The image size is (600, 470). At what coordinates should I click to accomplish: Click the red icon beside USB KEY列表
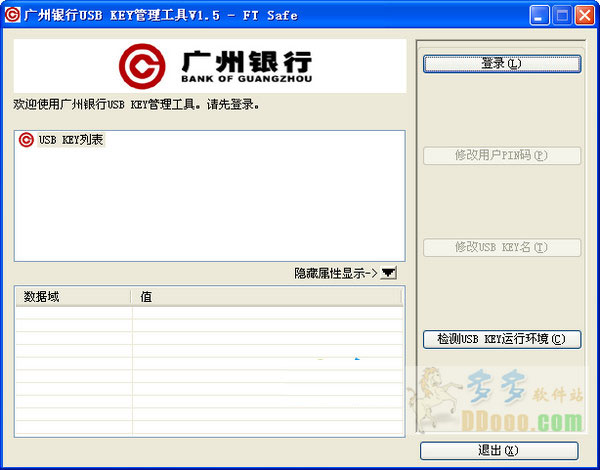pyautogui.click(x=26, y=140)
